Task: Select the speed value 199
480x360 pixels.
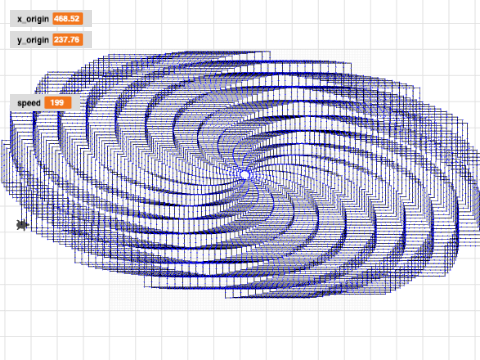Action: coord(58,103)
